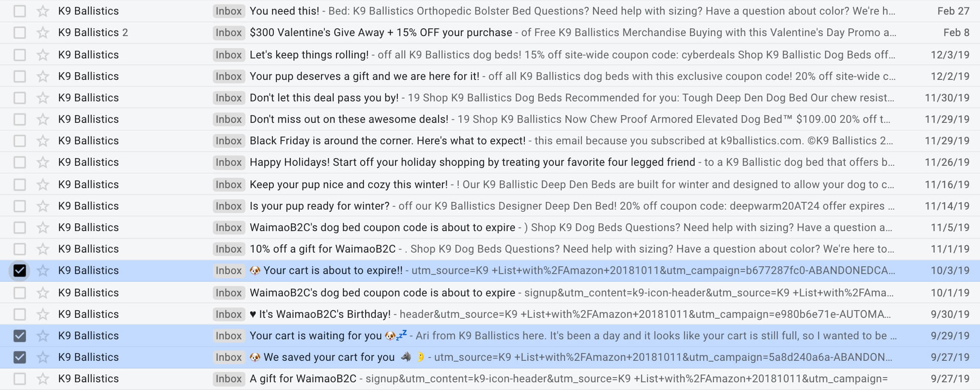This screenshot has height=390, width=980.
Task: Deselect the 'Your cart is waiting for you' email
Action: coord(19,335)
